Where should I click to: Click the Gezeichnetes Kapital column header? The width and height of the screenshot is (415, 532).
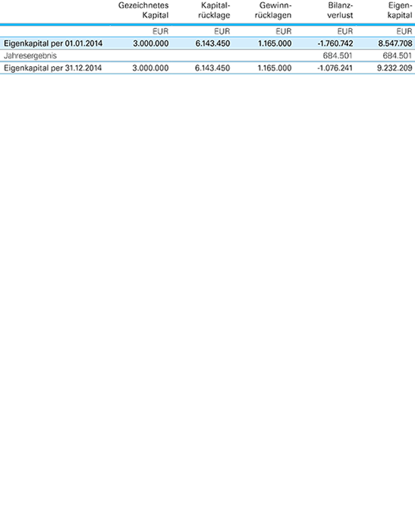[143, 10]
